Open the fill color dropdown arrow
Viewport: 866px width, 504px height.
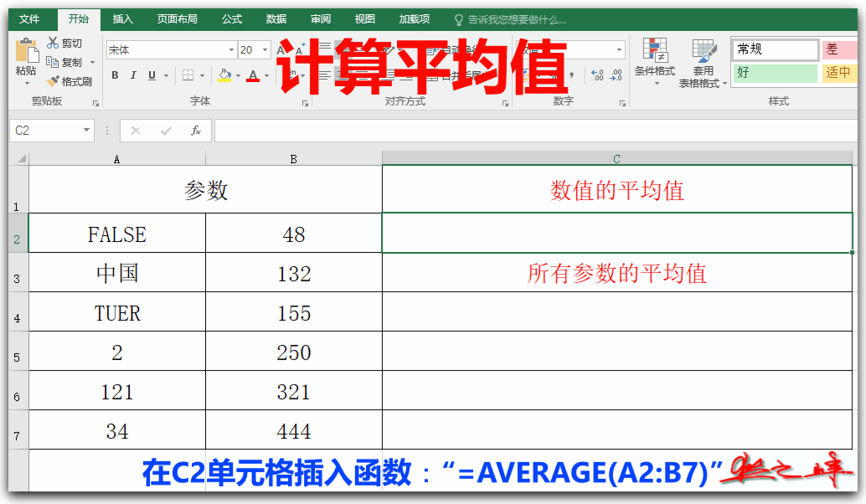[238, 75]
